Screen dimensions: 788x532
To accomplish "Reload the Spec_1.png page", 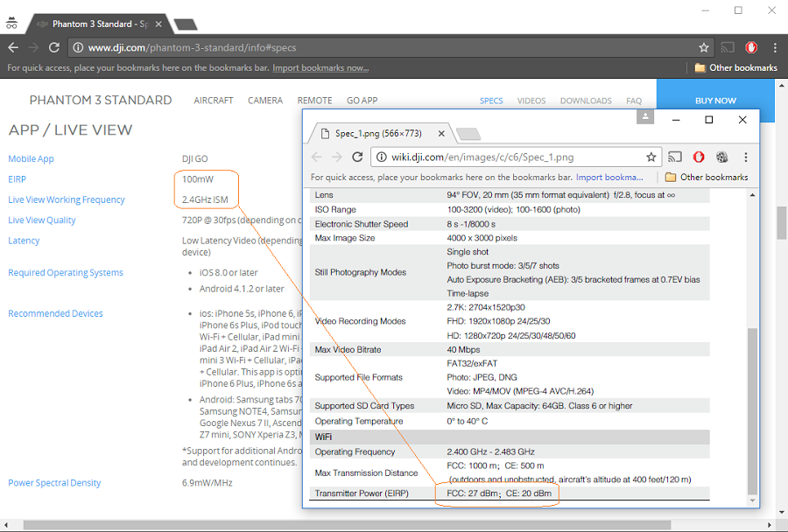I will [357, 157].
